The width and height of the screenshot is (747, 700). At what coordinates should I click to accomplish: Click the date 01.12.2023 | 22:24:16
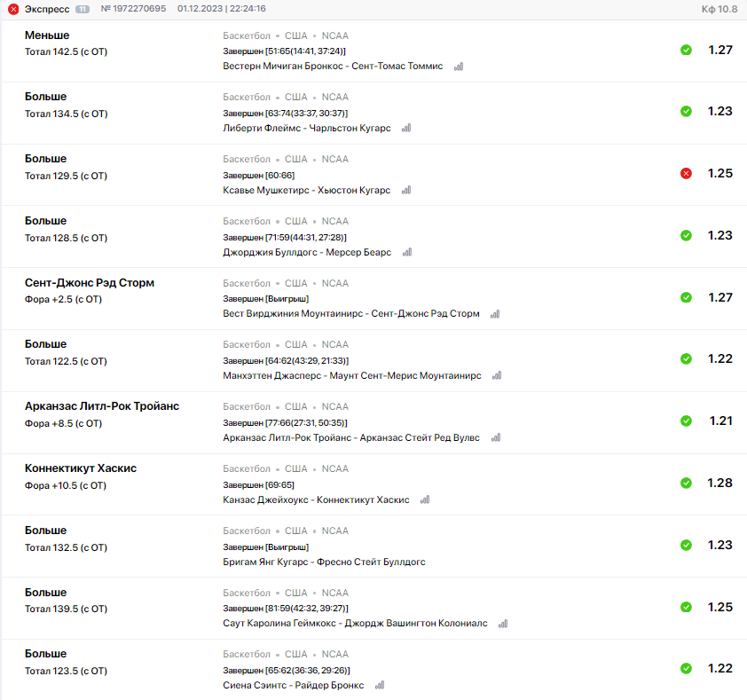pyautogui.click(x=222, y=9)
